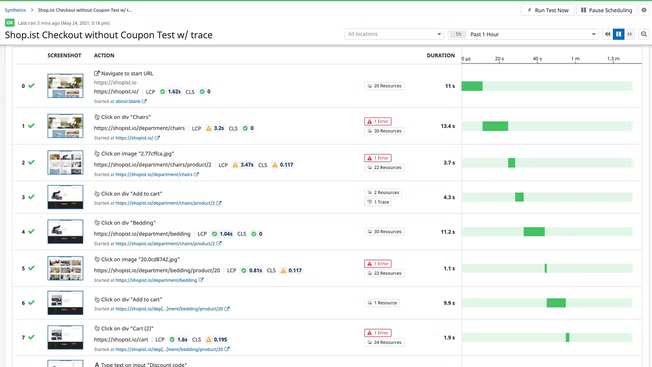Open the Synthetics breadcrumb link
Viewport: 652px width, 367px height.
tap(15, 10)
